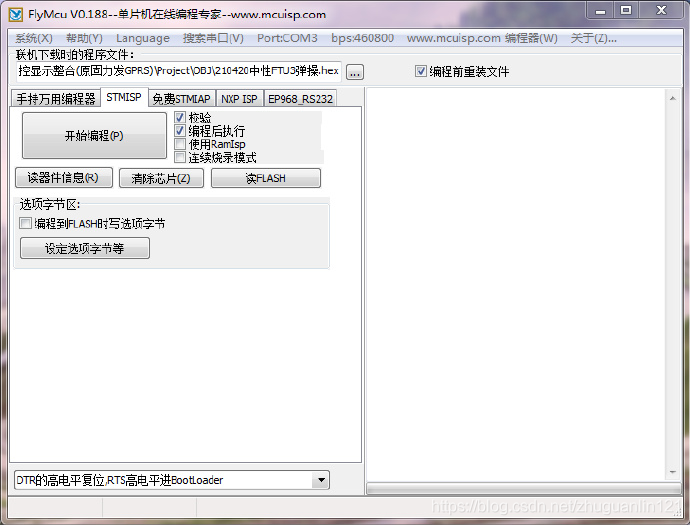Screen dimensions: 690x525
Task: Open the bps:460800 baud rate menu
Action: point(362,38)
